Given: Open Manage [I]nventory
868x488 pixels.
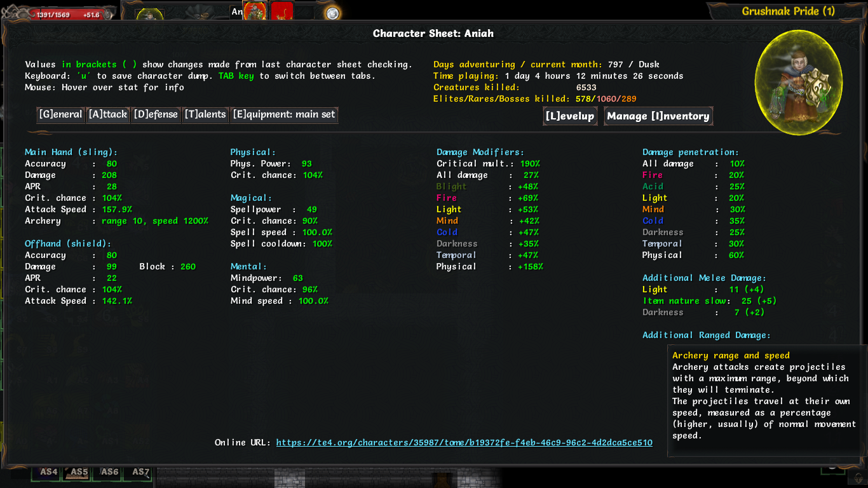Looking at the screenshot, I should pyautogui.click(x=658, y=116).
